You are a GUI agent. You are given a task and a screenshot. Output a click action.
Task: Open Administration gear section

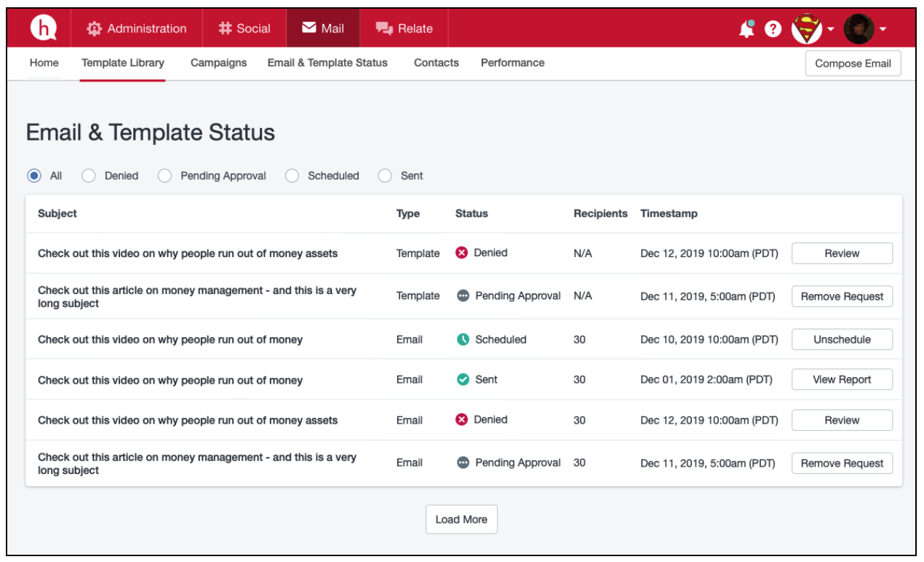point(136,29)
